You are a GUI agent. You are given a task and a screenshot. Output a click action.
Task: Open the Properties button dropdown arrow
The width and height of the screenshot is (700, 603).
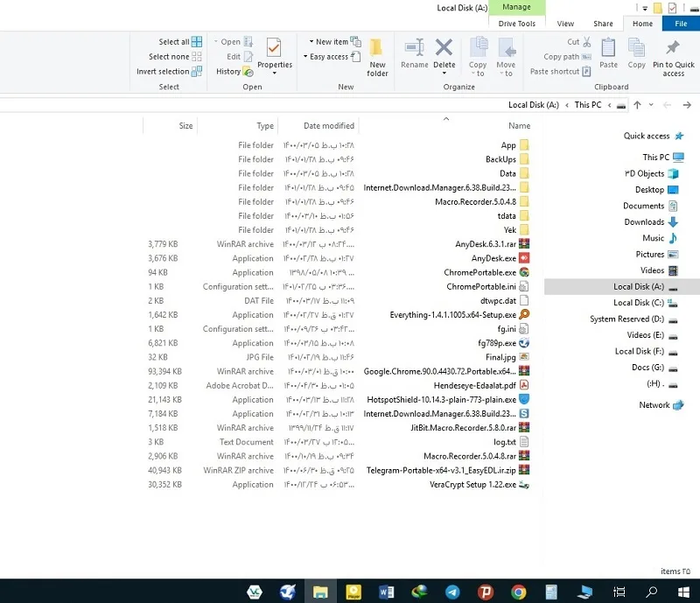pyautogui.click(x=275, y=74)
